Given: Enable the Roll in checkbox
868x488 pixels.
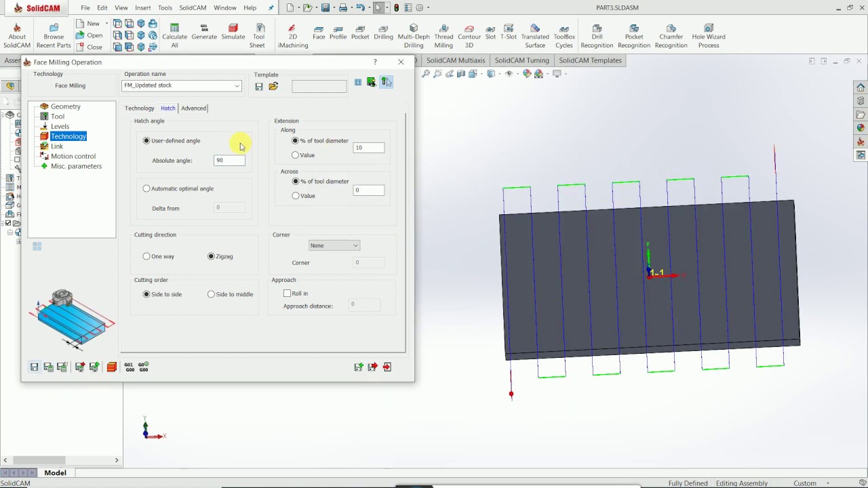Looking at the screenshot, I should point(288,293).
